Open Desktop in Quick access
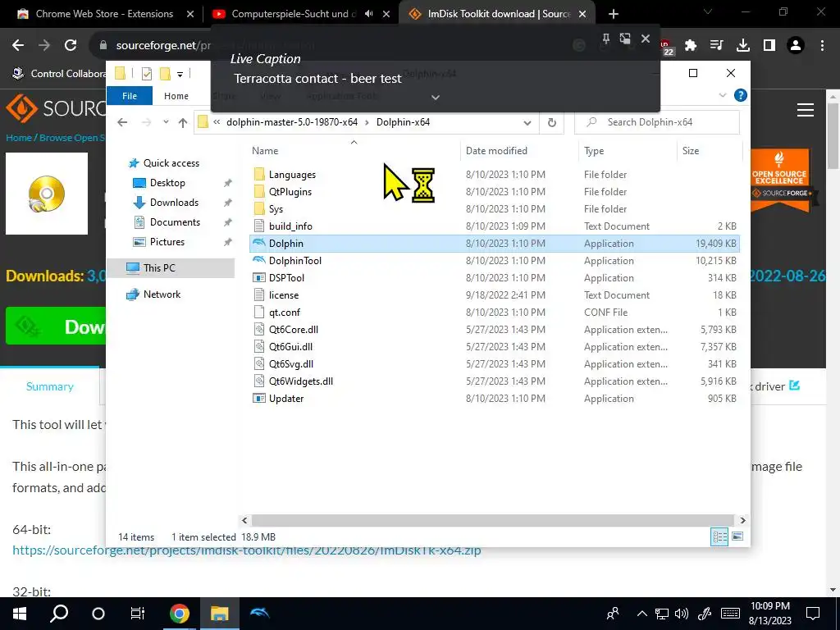This screenshot has height=630, width=840. click(x=167, y=183)
